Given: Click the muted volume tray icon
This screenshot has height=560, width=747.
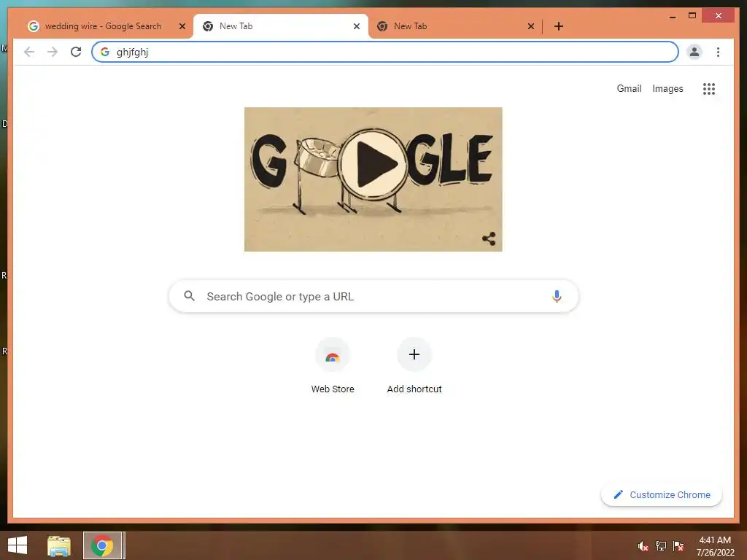Looking at the screenshot, I should coord(643,546).
